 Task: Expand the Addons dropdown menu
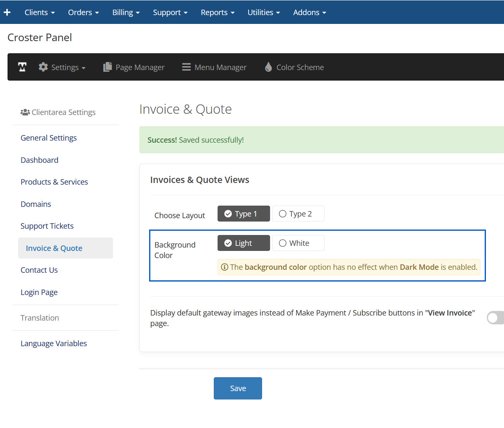309,13
